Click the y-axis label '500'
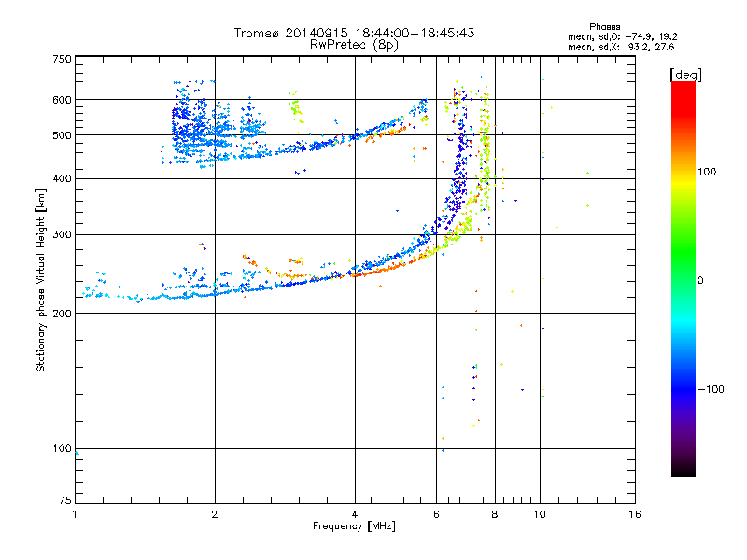Screen dimensions: 747x560 pyautogui.click(x=63, y=135)
